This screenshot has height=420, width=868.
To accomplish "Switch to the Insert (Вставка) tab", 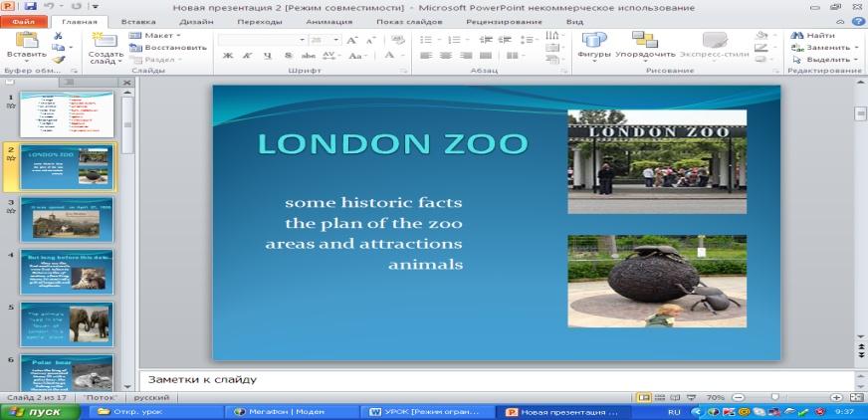I will (137, 22).
